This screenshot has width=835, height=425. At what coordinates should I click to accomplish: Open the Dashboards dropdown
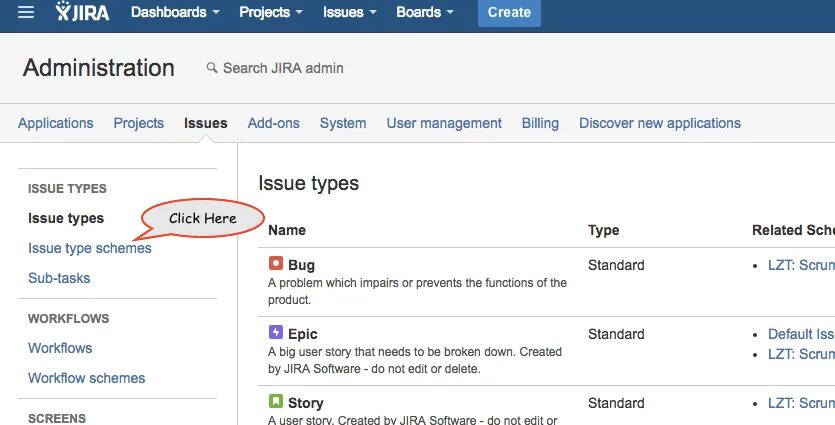click(175, 12)
